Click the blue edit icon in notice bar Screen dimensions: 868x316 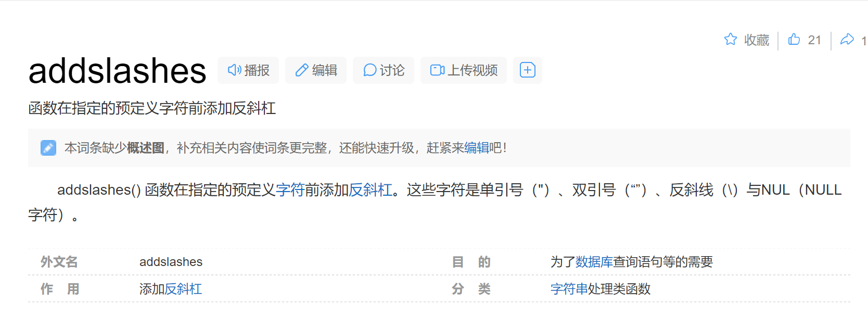[48, 148]
